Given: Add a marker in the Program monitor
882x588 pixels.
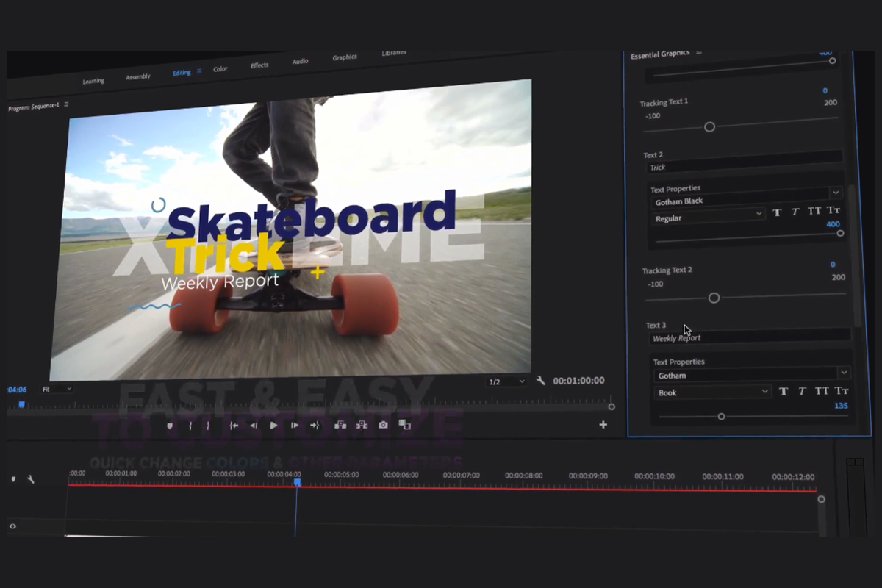Looking at the screenshot, I should [x=170, y=425].
